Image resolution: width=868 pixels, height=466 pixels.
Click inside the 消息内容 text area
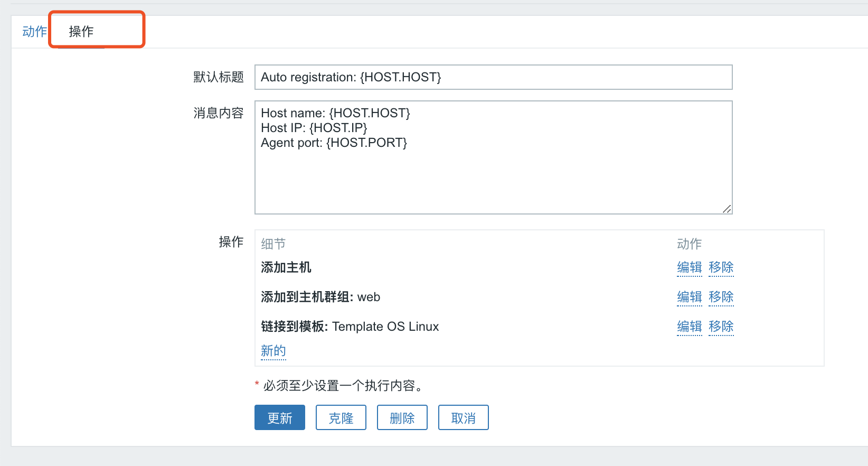[493, 157]
